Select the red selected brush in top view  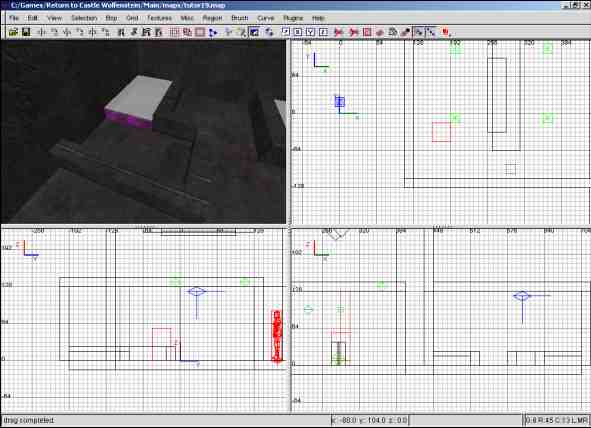(x=441, y=132)
